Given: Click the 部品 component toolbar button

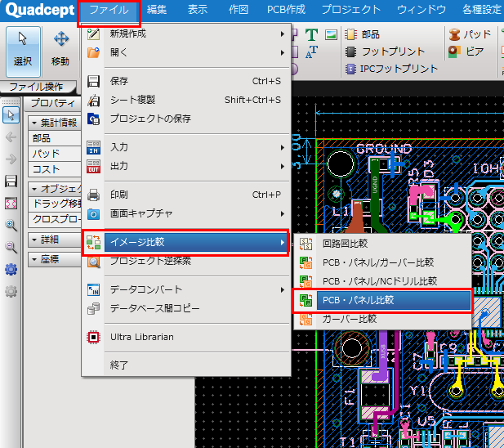Looking at the screenshot, I should pos(362,34).
